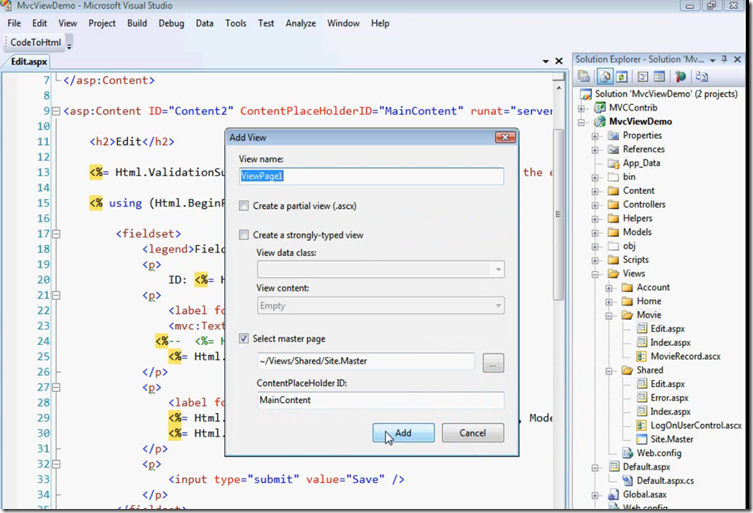
Task: Collapse the Shared folder
Action: pos(609,371)
